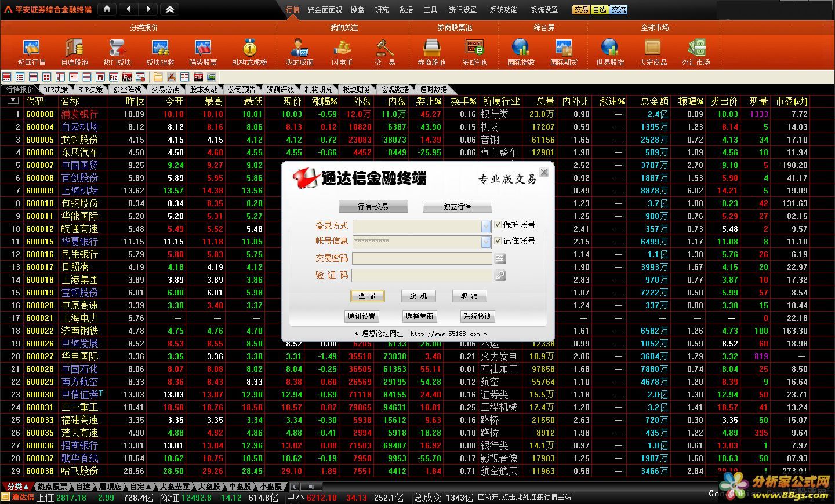
Task: Open 外汇市场 icon
Action: point(696,52)
